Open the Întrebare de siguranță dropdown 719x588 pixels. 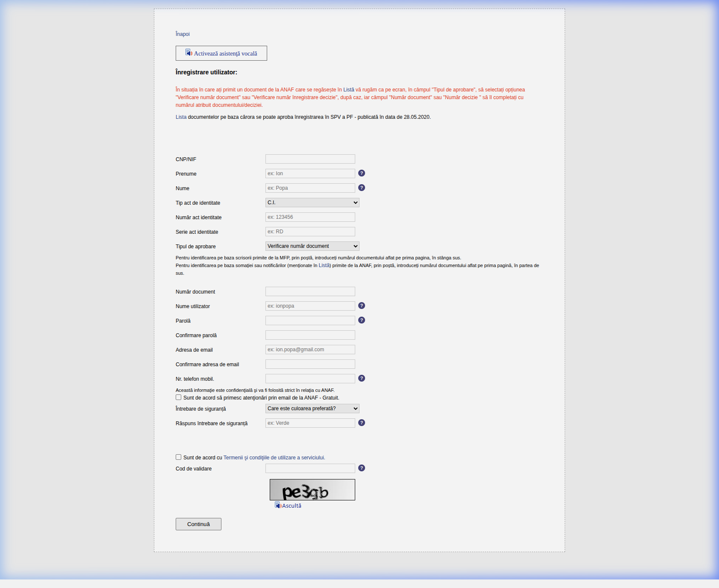coord(312,409)
